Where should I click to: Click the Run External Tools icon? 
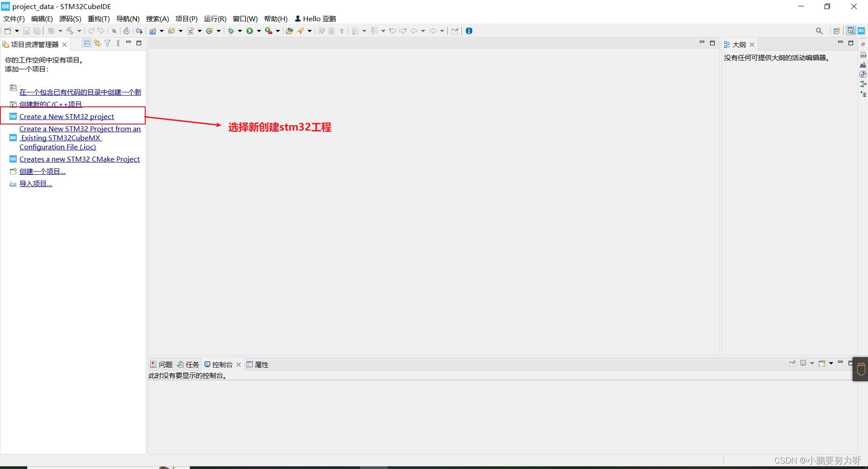[269, 31]
